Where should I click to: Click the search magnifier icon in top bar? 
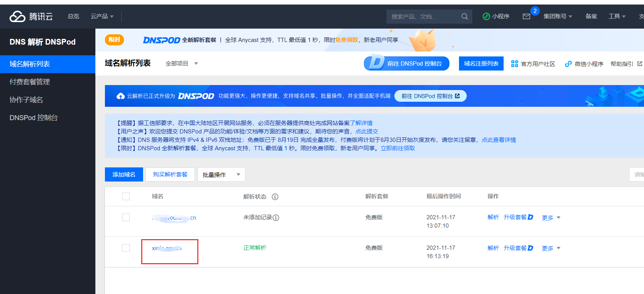click(x=464, y=16)
